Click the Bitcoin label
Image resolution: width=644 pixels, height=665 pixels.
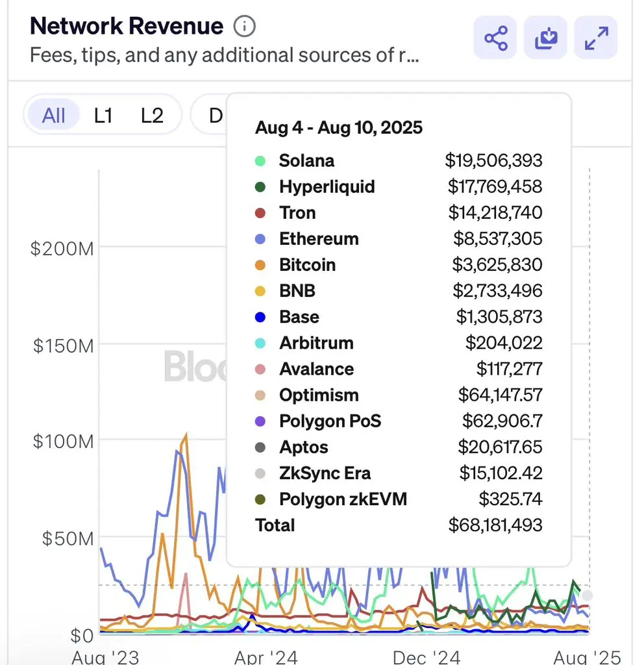pyautogui.click(x=307, y=265)
